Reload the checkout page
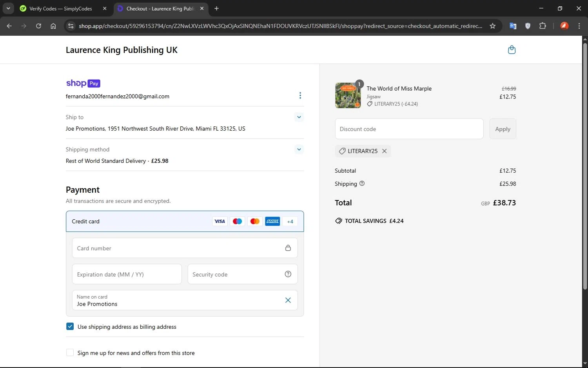 tap(38, 26)
